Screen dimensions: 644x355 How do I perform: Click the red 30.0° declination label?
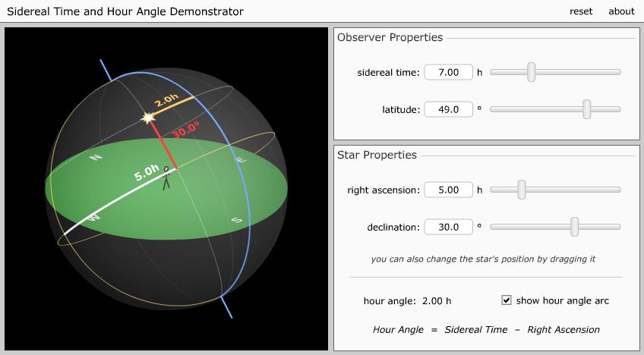(185, 129)
